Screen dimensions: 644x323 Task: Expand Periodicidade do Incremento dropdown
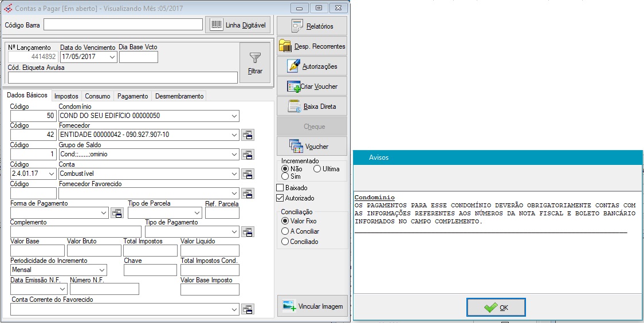tap(101, 270)
